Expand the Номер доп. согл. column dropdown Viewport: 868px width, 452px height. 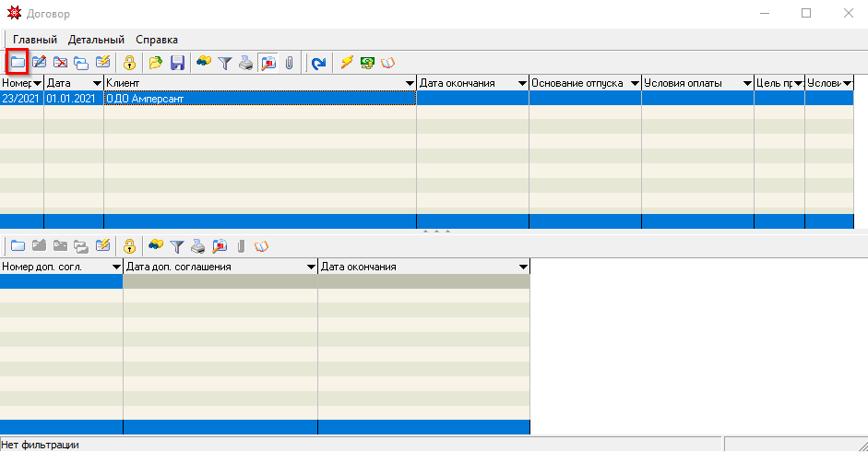116,268
